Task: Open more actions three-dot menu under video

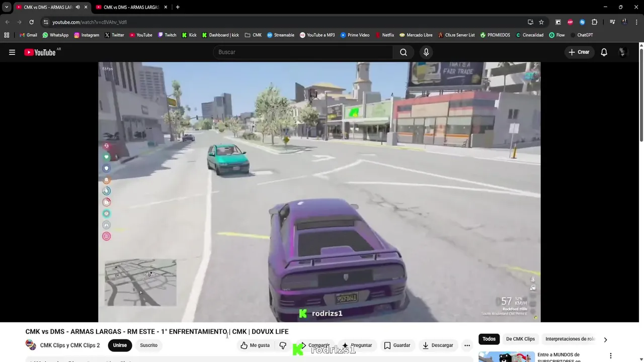Action: (x=467, y=345)
